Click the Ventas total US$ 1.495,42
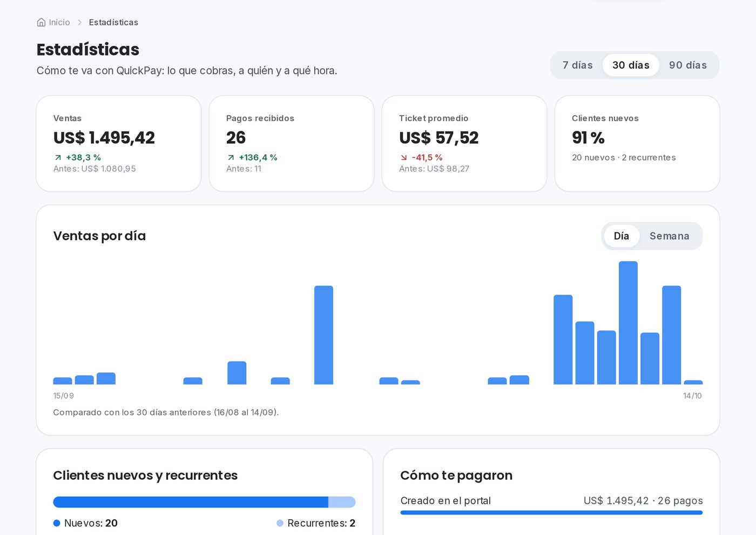 click(x=104, y=138)
